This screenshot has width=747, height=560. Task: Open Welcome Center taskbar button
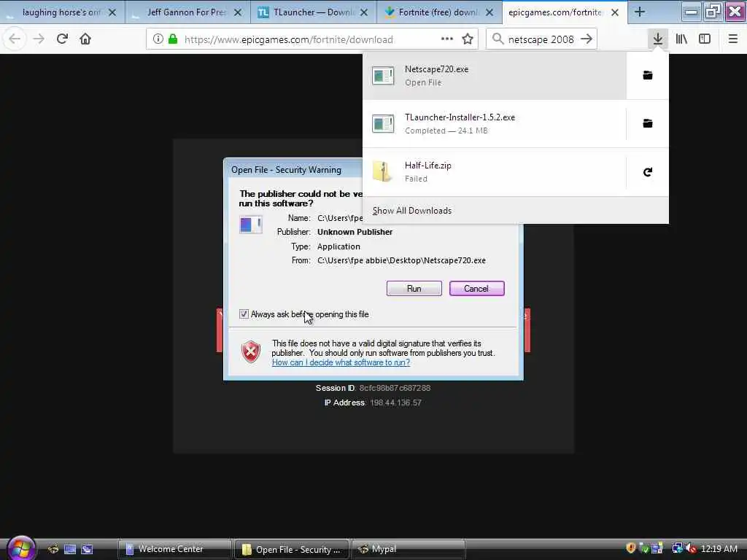(174, 549)
